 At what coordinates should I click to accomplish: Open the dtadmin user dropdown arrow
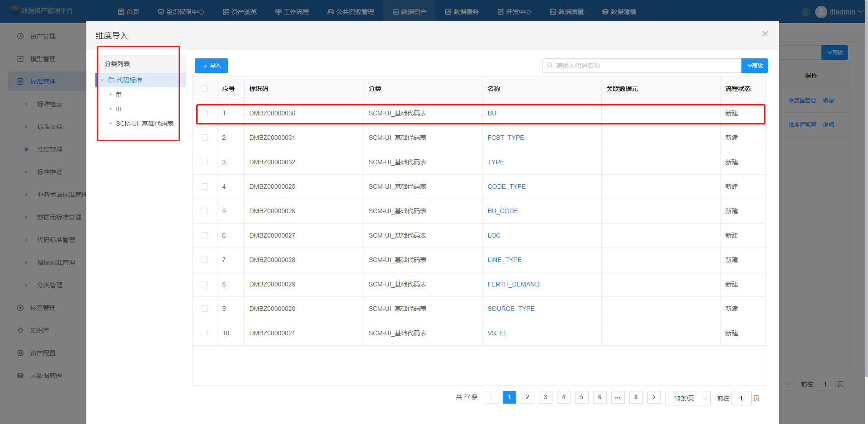point(861,12)
